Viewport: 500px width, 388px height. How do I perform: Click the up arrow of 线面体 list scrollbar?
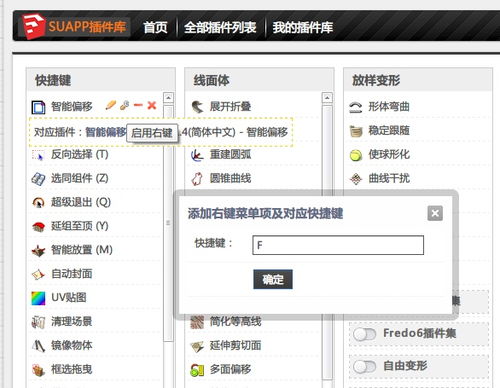tap(327, 98)
